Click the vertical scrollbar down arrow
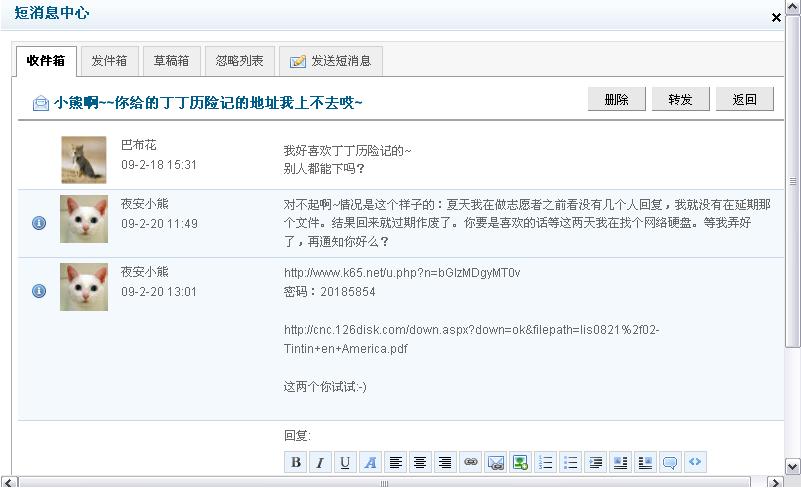The image size is (801, 488). coord(793,466)
